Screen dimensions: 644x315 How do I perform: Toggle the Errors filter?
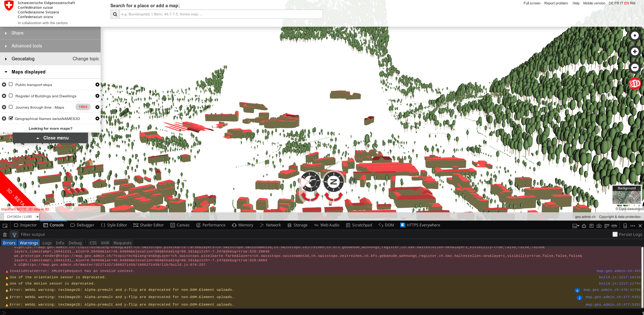pos(9,243)
